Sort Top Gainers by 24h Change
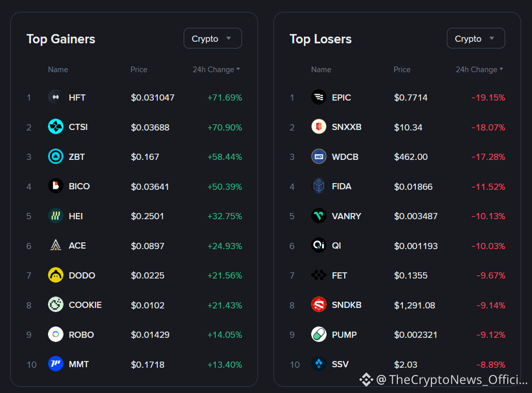 click(x=216, y=70)
